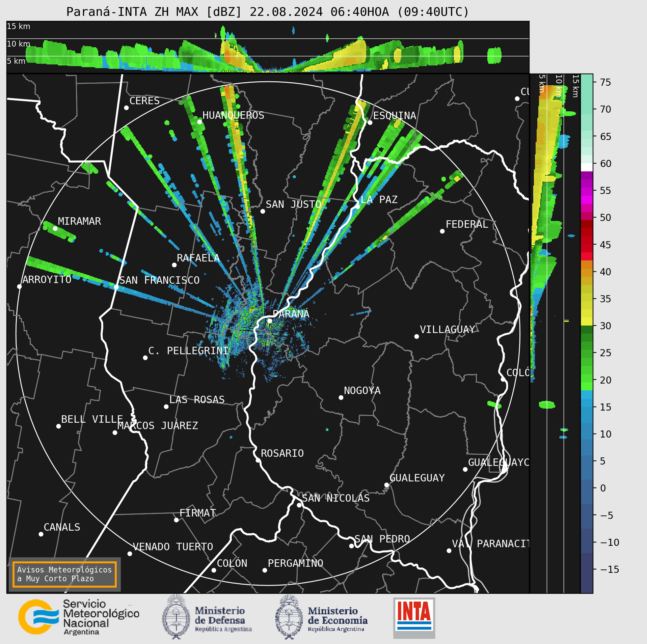Screen dimensions: 647x644
Task: Click the green 20 dBZ color band
Action: coord(587,379)
